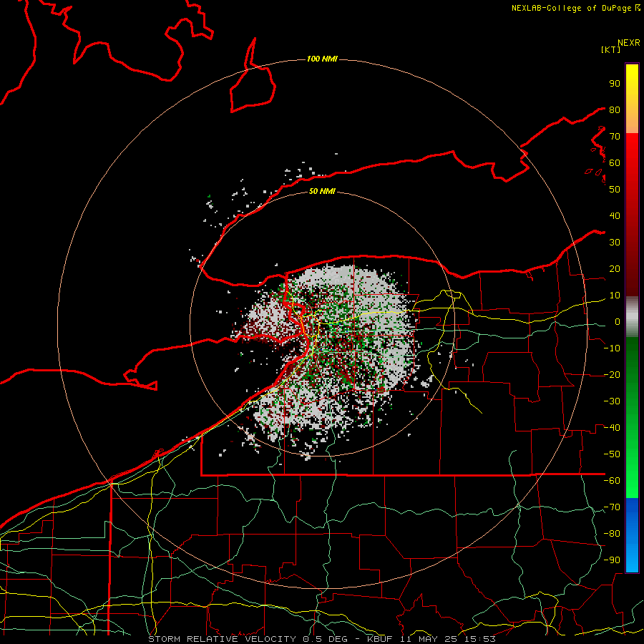The height and width of the screenshot is (644, 644).
Task: Click the -50 value on the velocity scale
Action: point(612,454)
